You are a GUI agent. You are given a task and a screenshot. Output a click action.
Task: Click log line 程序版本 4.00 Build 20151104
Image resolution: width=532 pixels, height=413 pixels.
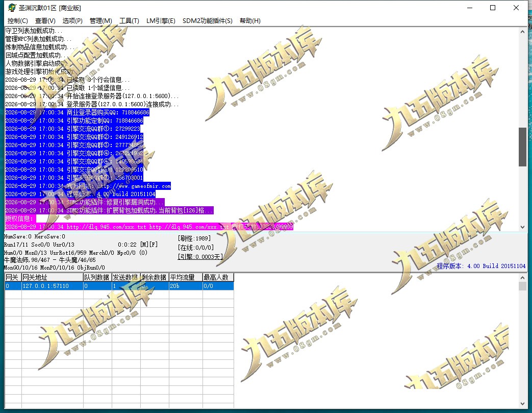coord(81,194)
